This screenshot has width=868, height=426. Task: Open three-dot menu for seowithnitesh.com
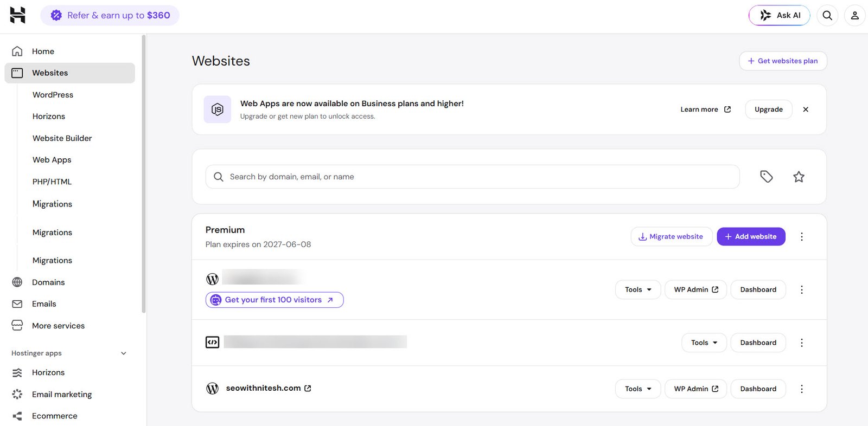pyautogui.click(x=802, y=389)
